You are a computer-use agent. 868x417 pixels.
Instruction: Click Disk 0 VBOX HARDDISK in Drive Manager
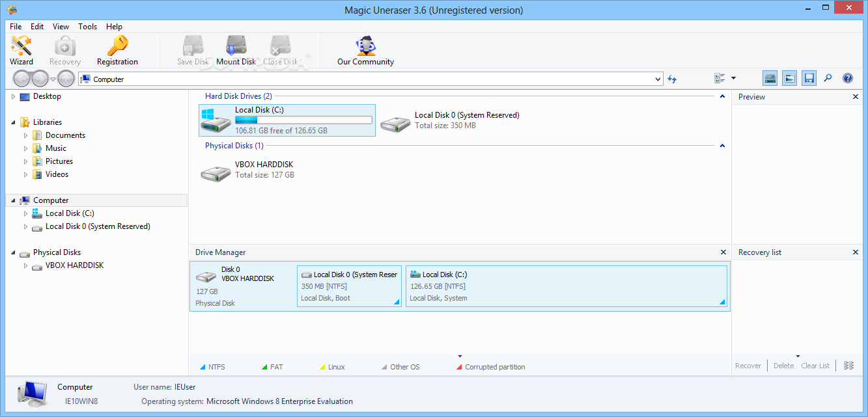point(242,287)
